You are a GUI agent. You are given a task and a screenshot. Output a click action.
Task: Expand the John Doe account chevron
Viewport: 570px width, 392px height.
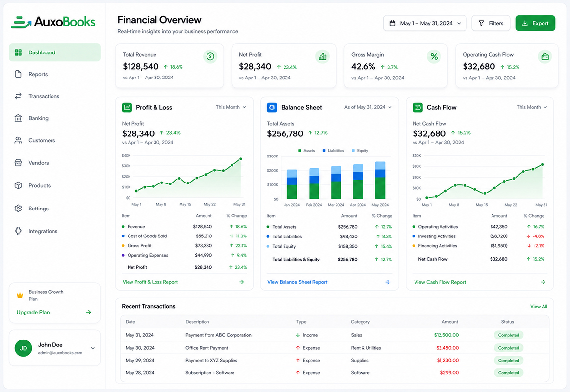tap(93, 348)
